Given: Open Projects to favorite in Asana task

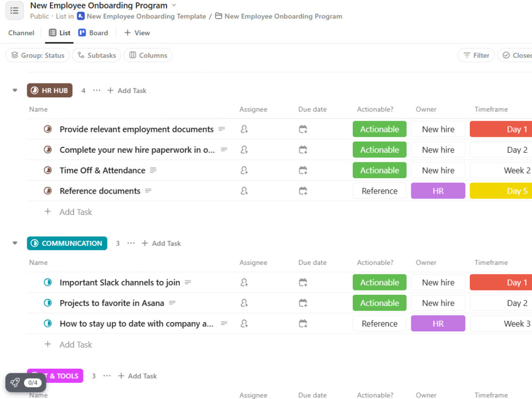Looking at the screenshot, I should point(112,303).
